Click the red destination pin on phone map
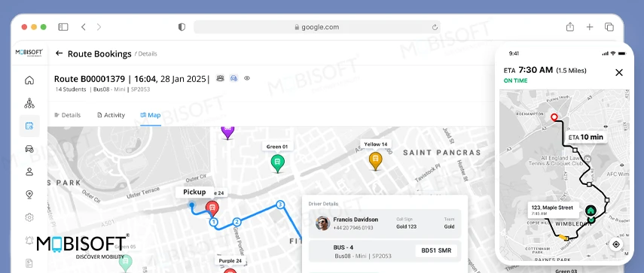Screen dimensions: 644x273 pos(554,117)
